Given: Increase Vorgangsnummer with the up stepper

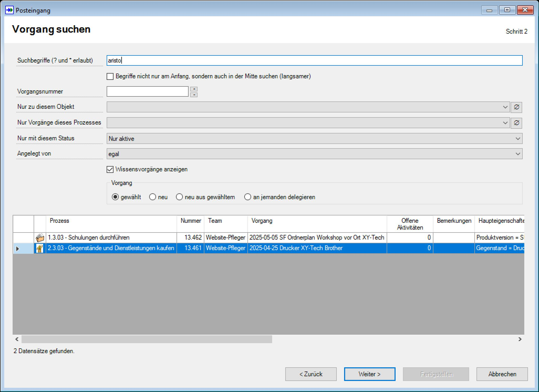Looking at the screenshot, I should pyautogui.click(x=194, y=89).
